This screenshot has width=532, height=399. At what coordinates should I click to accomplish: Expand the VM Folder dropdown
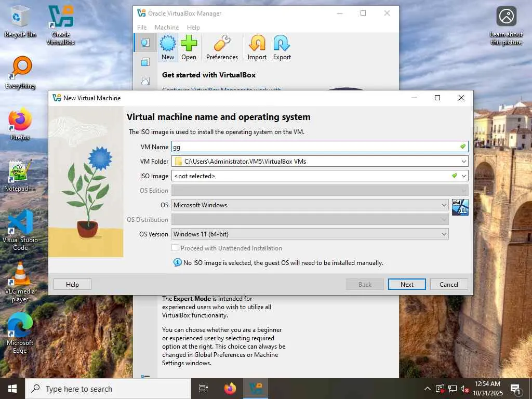tap(463, 162)
